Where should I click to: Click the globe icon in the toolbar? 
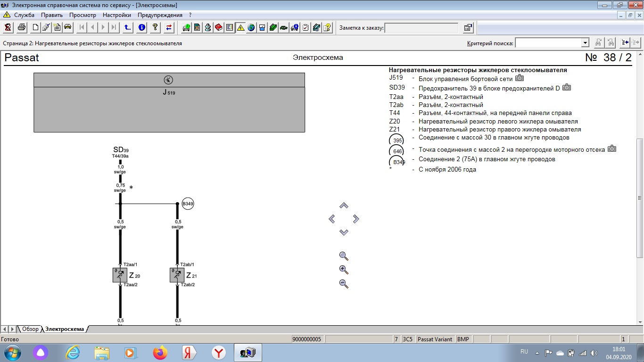pyautogui.click(x=251, y=27)
